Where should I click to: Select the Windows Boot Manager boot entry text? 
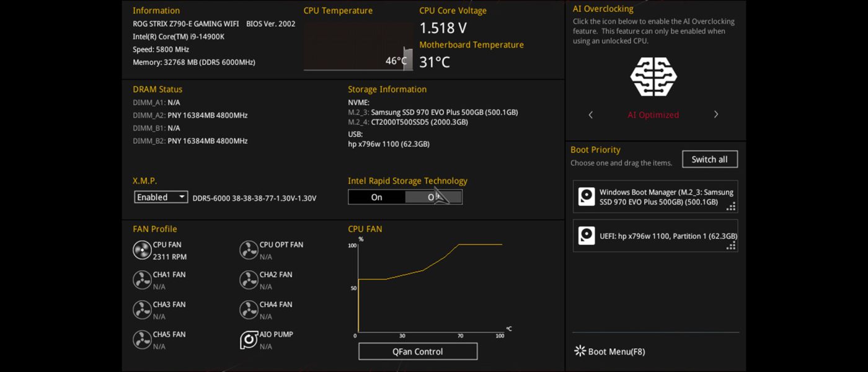click(666, 197)
